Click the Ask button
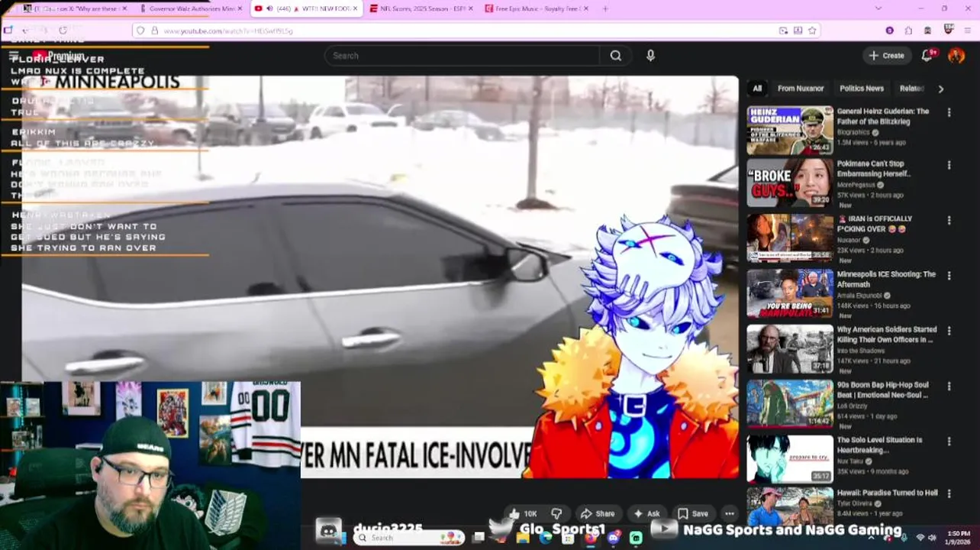Screen dimensions: 980x550 coord(646,513)
